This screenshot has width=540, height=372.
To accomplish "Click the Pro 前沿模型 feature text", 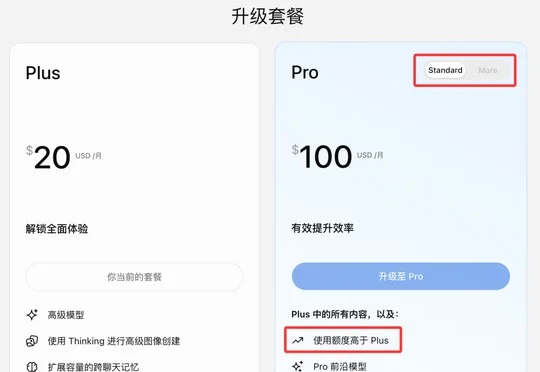I will point(340,366).
